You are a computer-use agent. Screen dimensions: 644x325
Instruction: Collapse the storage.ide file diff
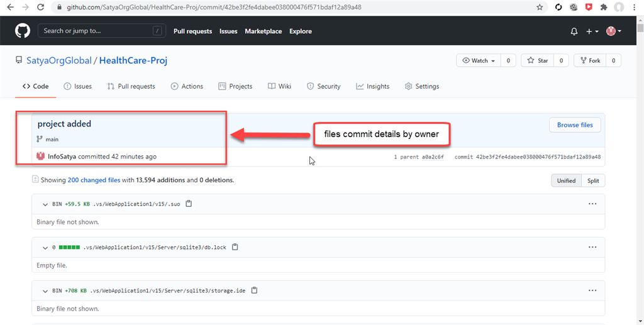(x=45, y=291)
